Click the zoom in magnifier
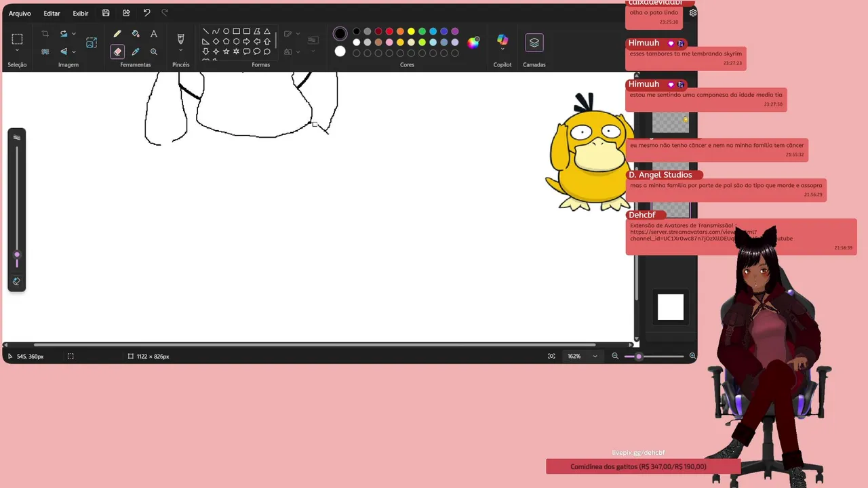This screenshot has width=868, height=488. click(x=692, y=356)
